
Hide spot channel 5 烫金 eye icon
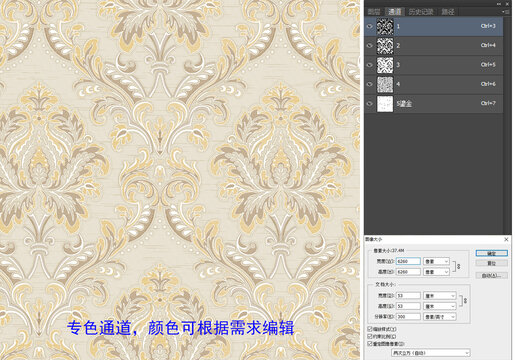click(x=369, y=104)
